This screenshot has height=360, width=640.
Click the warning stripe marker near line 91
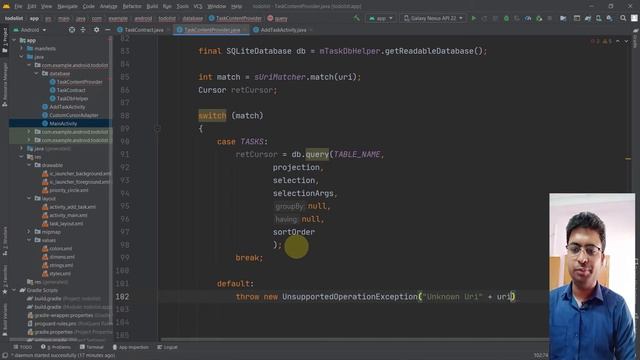628,159
